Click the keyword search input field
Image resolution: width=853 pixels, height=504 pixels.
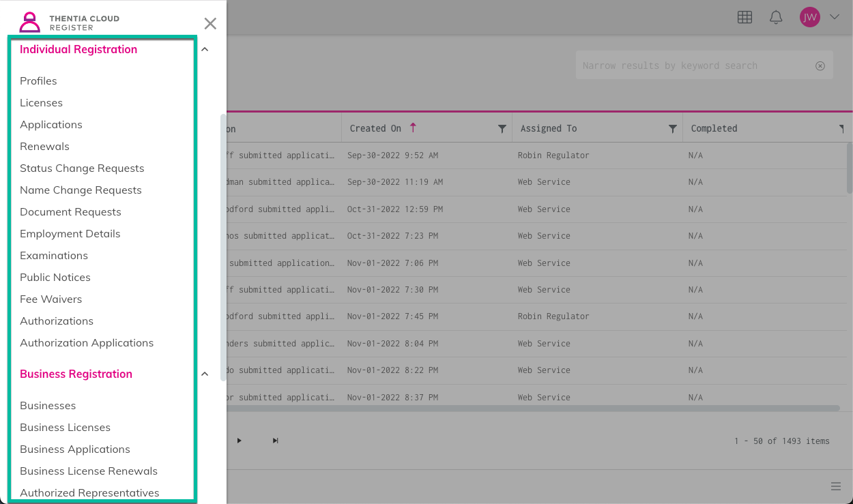click(x=693, y=66)
